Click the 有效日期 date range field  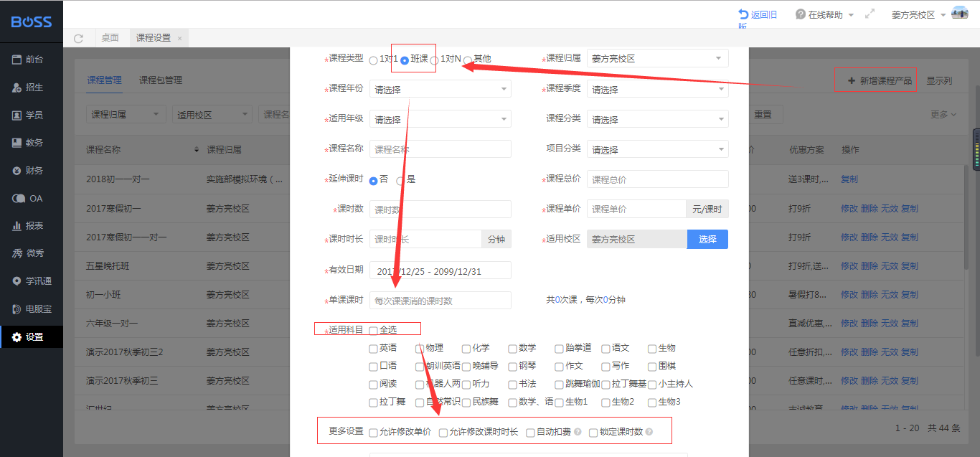[440, 270]
